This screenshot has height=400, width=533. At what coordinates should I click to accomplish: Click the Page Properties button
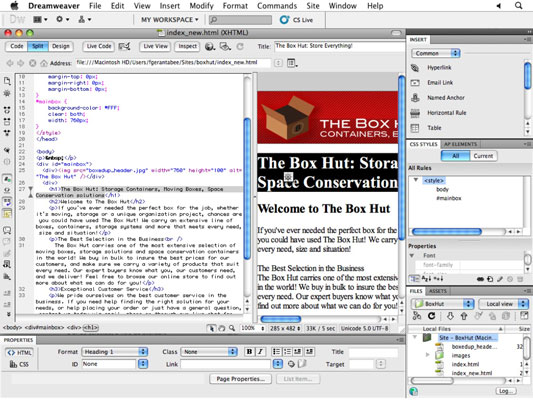tap(240, 379)
